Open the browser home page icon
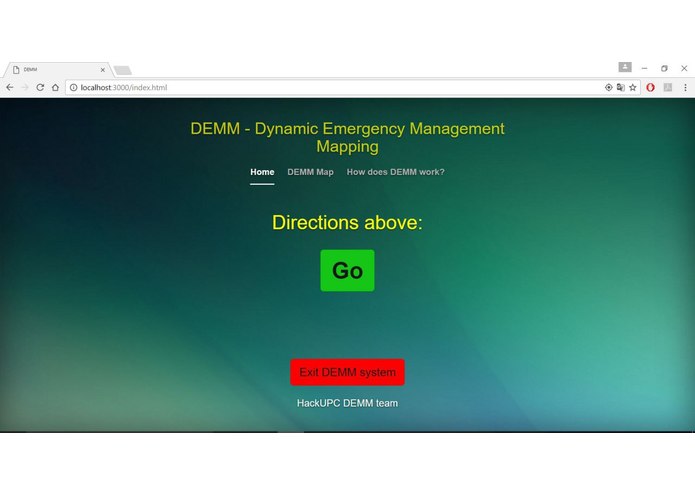Viewport: 695px width, 494px height. pyautogui.click(x=55, y=87)
